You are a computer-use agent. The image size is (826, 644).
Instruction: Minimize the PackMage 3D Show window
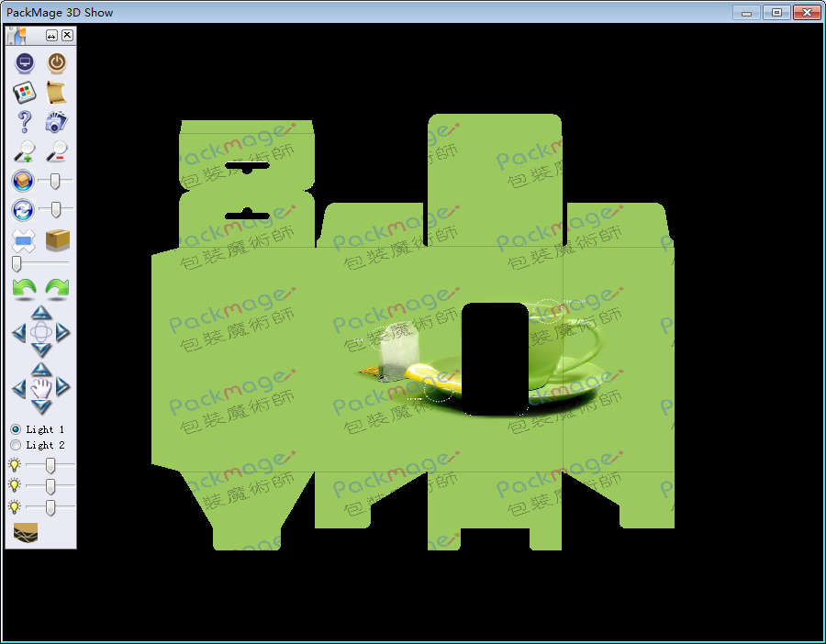pos(746,13)
